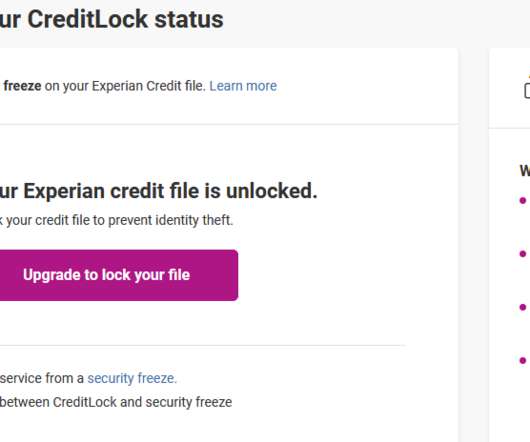Click the divider under the freeze notice
530x442 pixels.
pos(229,124)
